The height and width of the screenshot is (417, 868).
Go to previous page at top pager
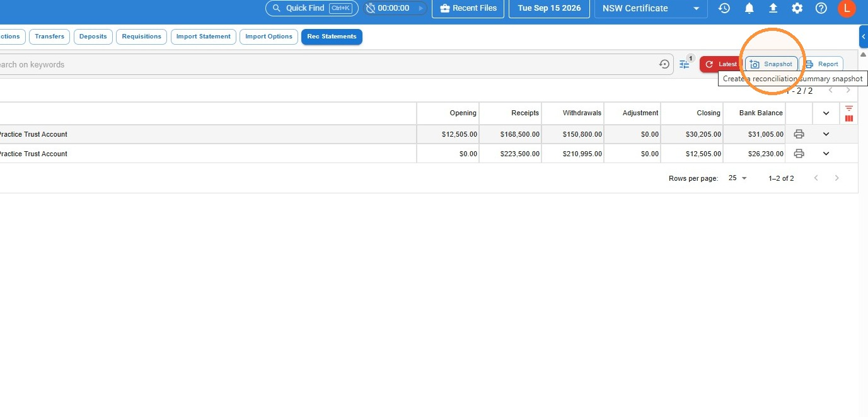pos(831,90)
